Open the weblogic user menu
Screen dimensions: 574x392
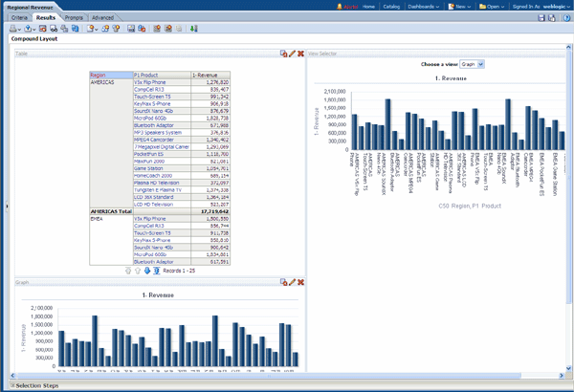coord(556,7)
